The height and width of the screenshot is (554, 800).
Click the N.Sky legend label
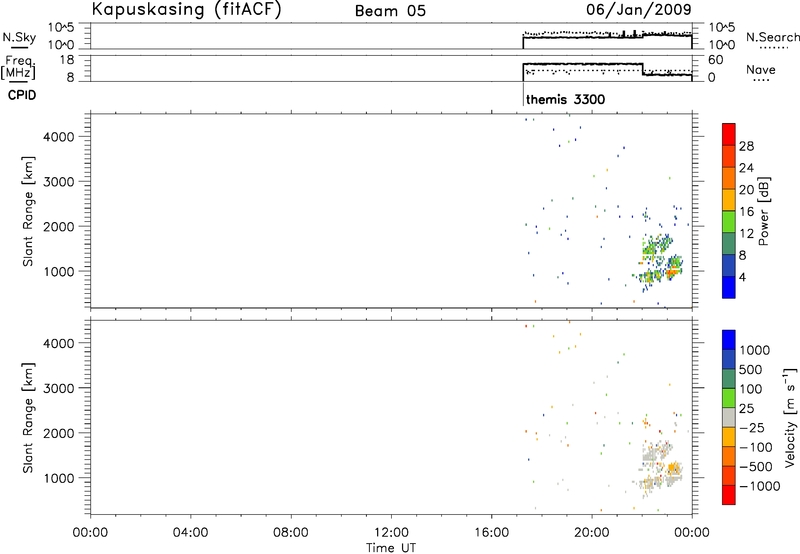(x=19, y=37)
